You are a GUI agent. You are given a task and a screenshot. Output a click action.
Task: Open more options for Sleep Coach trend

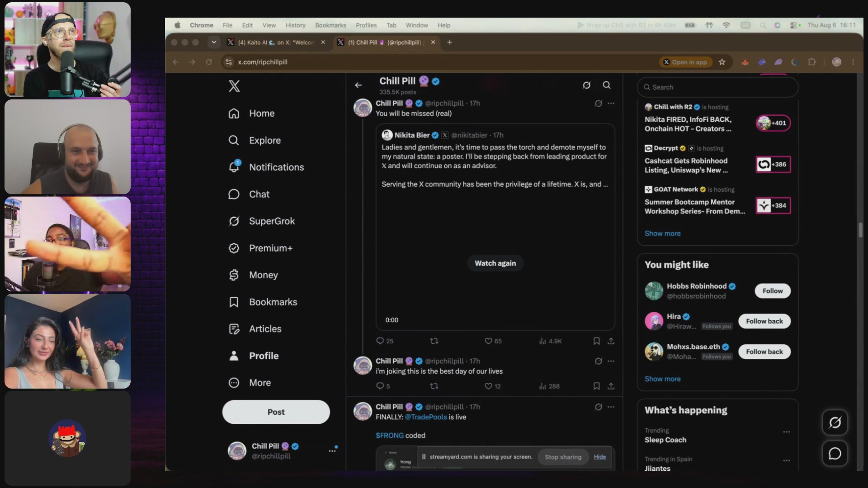tap(787, 432)
